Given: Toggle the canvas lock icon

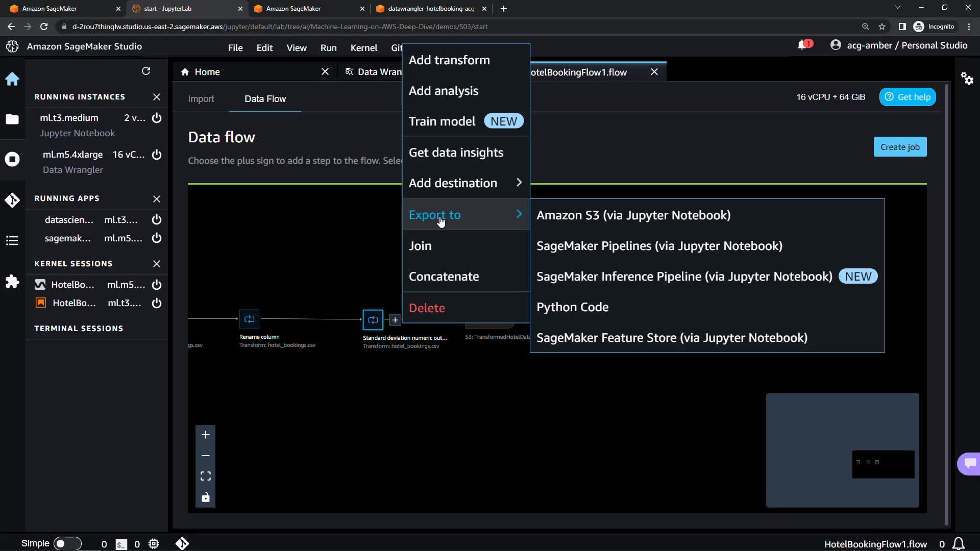Looking at the screenshot, I should 206,497.
